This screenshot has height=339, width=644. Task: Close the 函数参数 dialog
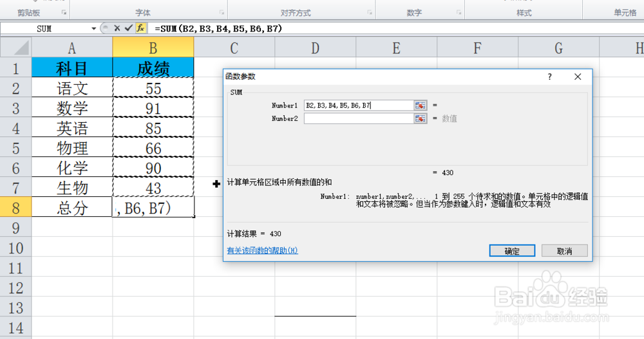click(578, 77)
